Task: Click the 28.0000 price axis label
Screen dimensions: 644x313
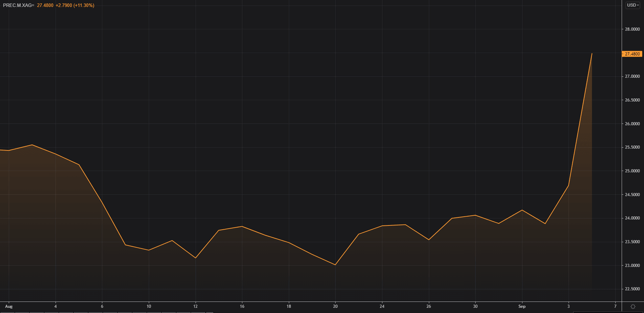Action: point(632,29)
